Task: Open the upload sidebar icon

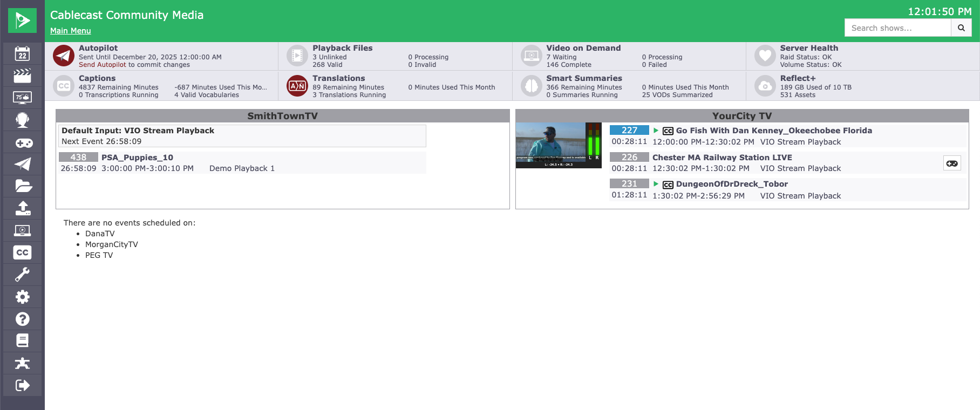Action: [22, 208]
